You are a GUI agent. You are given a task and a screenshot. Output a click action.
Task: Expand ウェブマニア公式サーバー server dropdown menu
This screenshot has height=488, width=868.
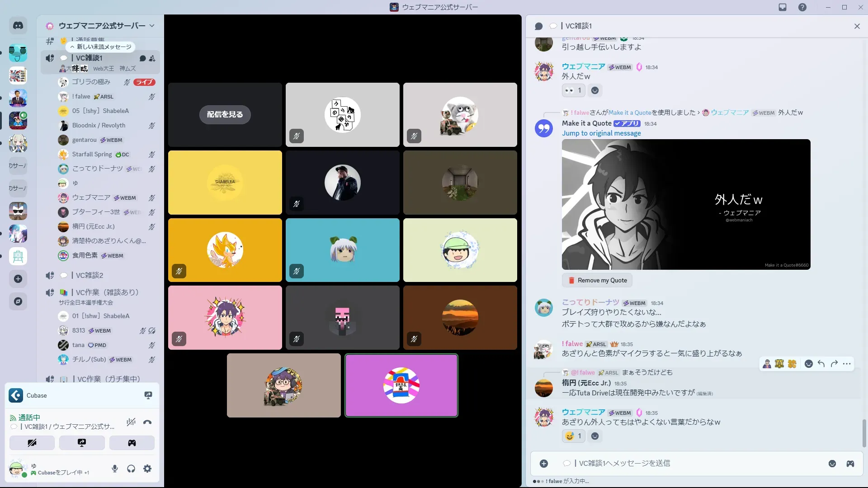coord(152,26)
